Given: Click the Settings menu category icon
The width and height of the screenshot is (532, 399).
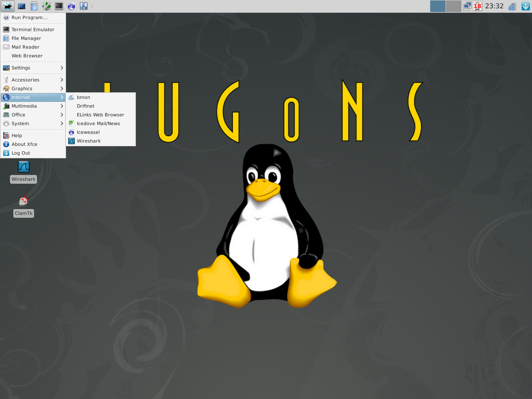Looking at the screenshot, I should [6, 68].
